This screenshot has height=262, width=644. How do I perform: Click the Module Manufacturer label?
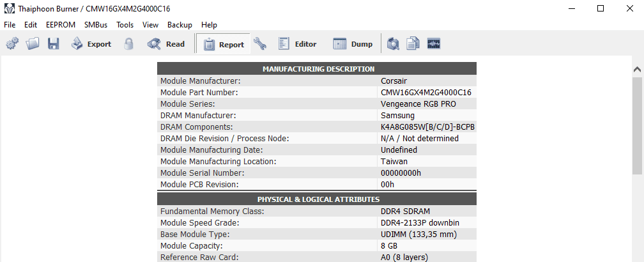point(201,81)
